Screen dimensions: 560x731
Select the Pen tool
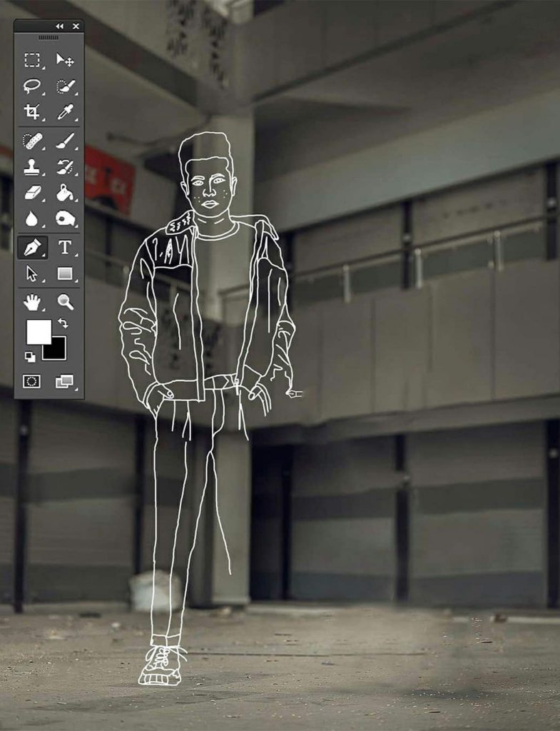[x=32, y=247]
